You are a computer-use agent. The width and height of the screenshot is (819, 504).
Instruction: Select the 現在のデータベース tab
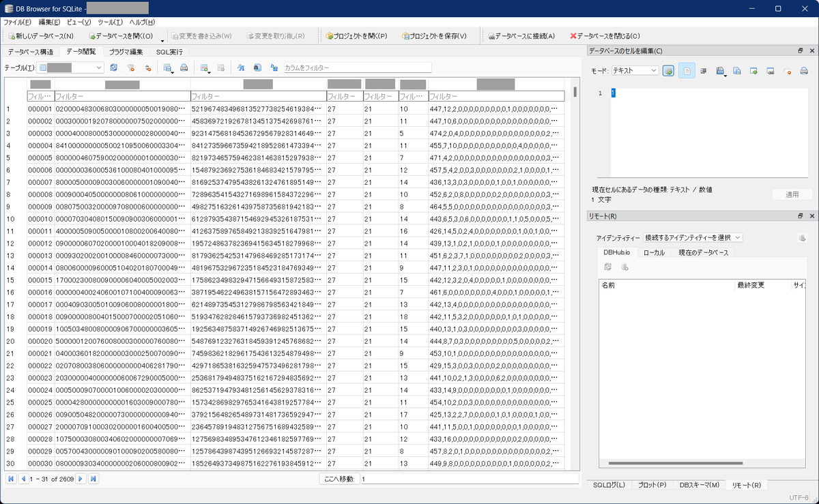pyautogui.click(x=703, y=252)
